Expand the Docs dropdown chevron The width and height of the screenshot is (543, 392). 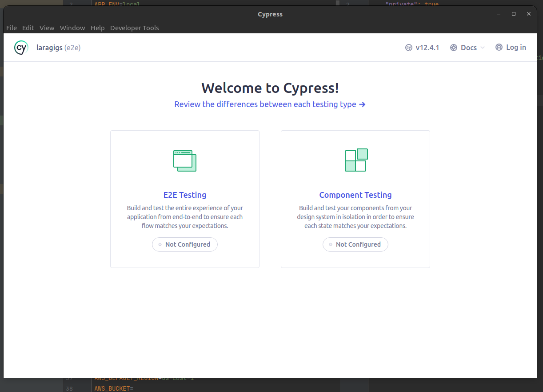coord(483,48)
